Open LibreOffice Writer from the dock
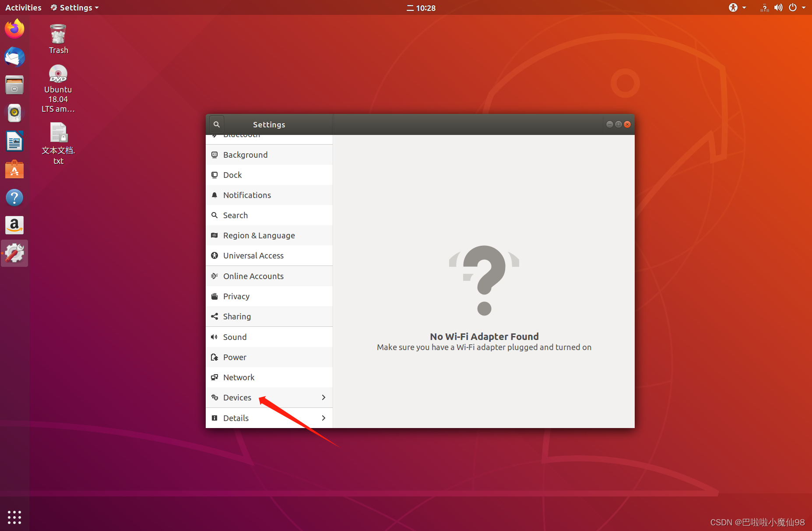Screen dimensions: 812x531 point(14,141)
